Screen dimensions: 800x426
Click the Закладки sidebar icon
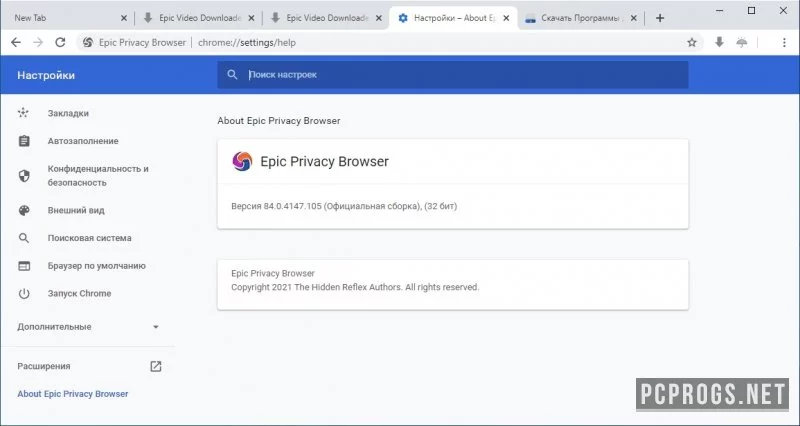pos(23,113)
